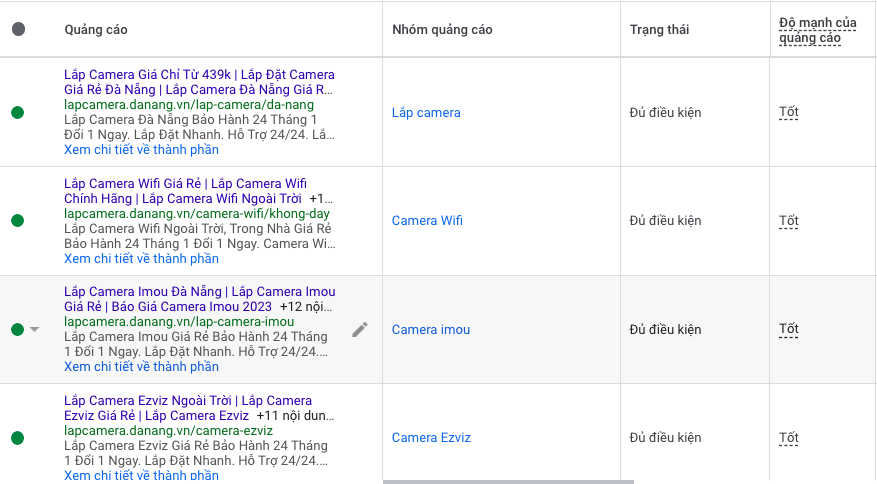Open status dropdown arrow on Imou ad row
The width and height of the screenshot is (877, 484).
point(35,330)
